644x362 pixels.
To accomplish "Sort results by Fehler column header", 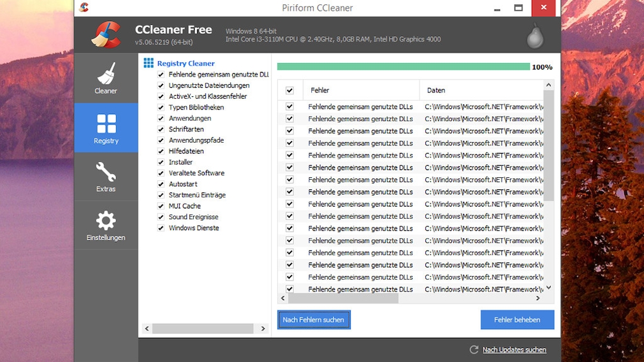I will pyautogui.click(x=360, y=90).
